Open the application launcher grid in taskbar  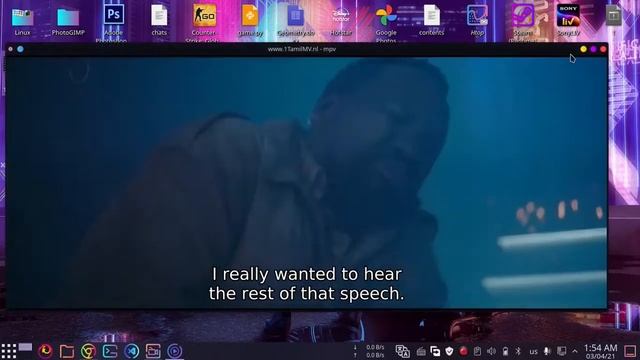pyautogui.click(x=9, y=351)
